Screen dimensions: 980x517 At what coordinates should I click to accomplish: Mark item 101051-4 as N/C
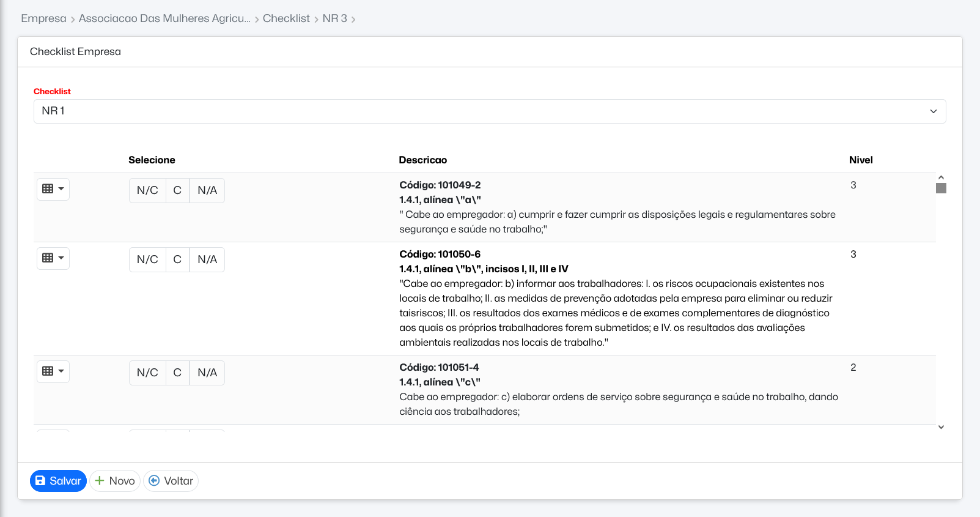[x=147, y=373]
